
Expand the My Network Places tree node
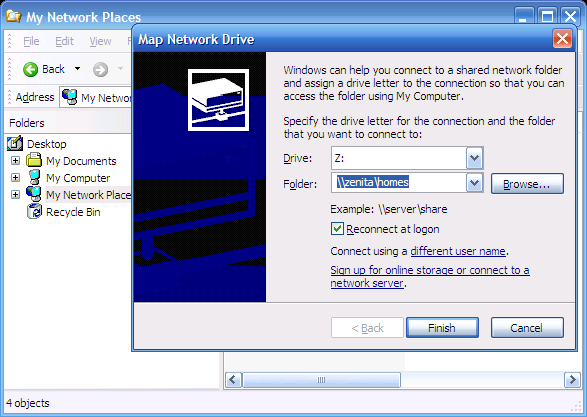click(15, 195)
